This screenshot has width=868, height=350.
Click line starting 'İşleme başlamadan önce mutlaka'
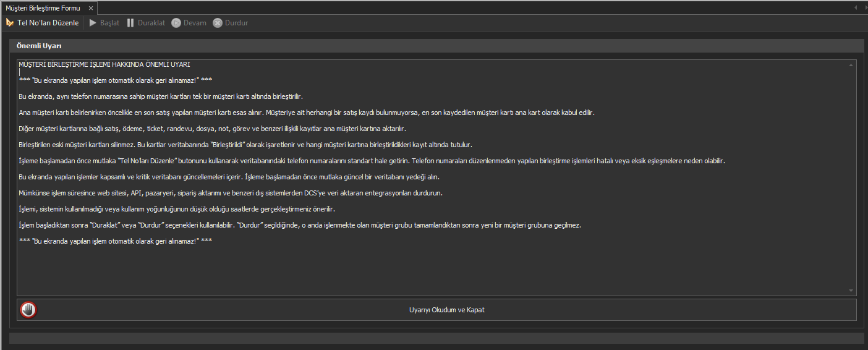tap(372, 161)
